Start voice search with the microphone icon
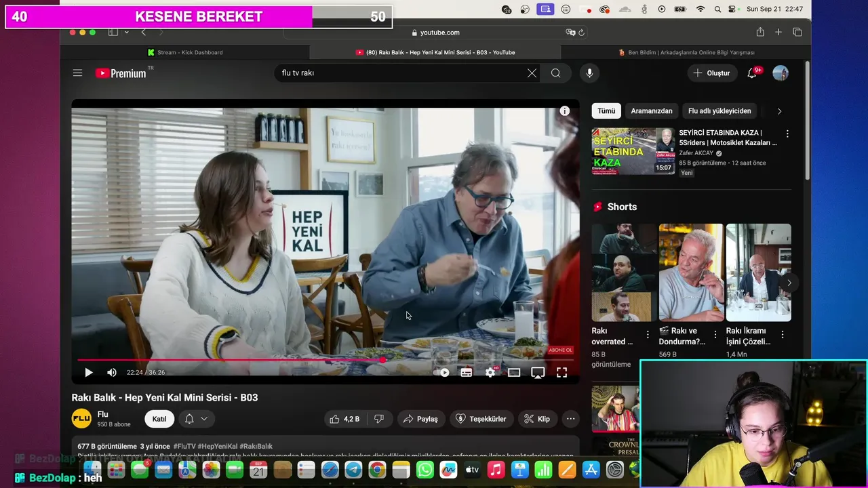 (589, 73)
